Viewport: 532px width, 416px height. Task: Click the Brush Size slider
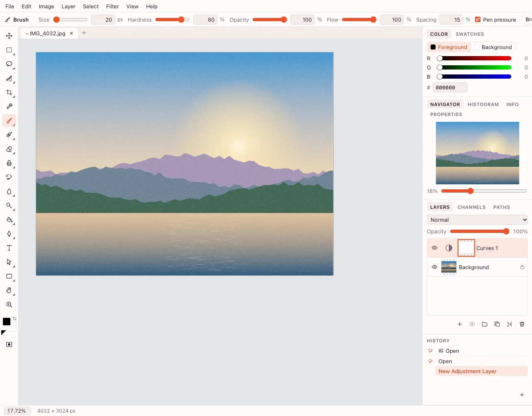[71, 20]
